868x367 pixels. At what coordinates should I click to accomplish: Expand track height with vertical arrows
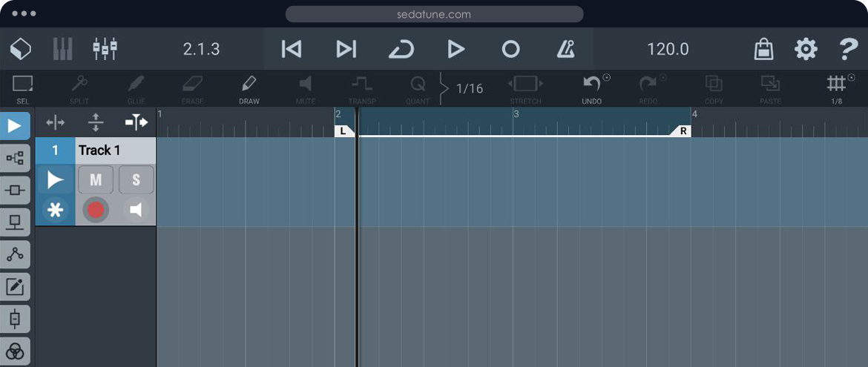(x=96, y=122)
